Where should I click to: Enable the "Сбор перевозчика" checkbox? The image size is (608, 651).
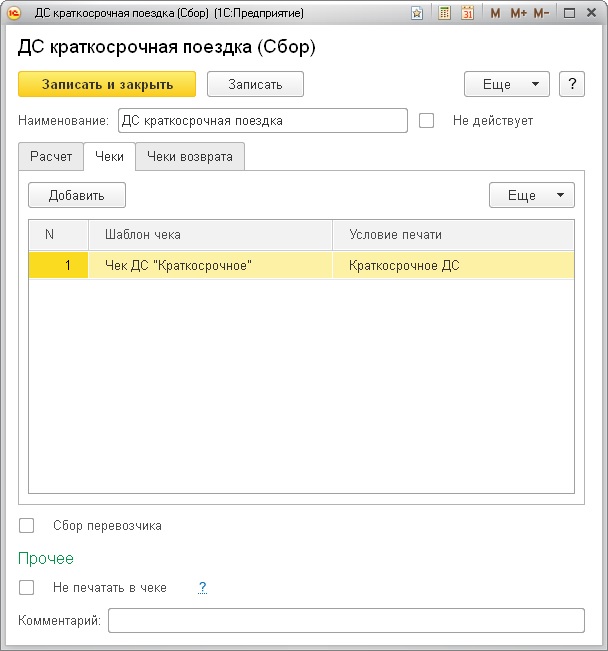coord(27,526)
